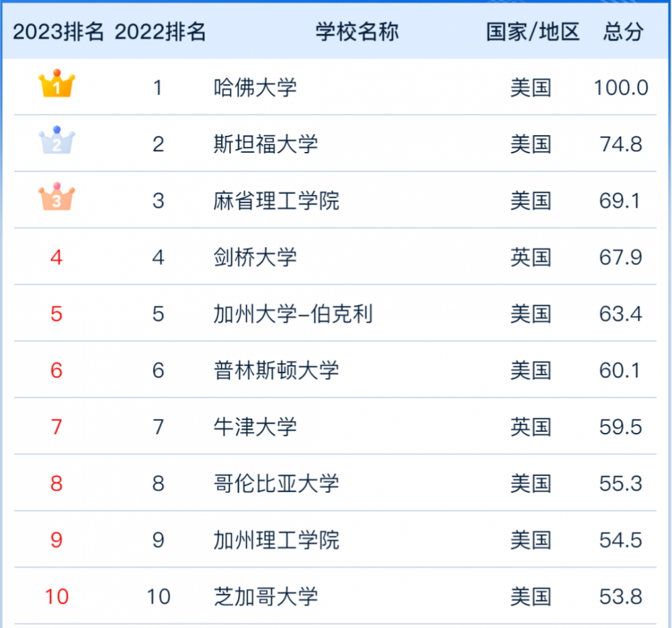Viewport: 672px width, 628px height.
Task: Open the 剑桥大学 entry
Action: pos(255,257)
